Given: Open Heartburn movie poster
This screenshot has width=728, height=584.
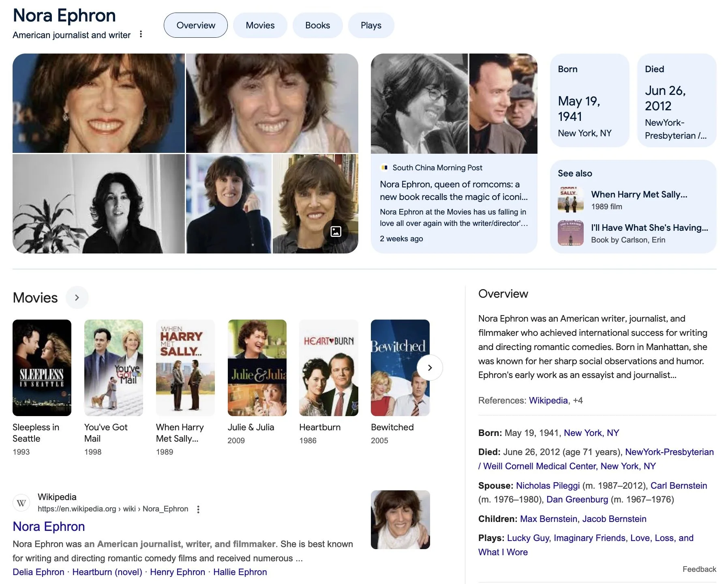Looking at the screenshot, I should coord(329,368).
